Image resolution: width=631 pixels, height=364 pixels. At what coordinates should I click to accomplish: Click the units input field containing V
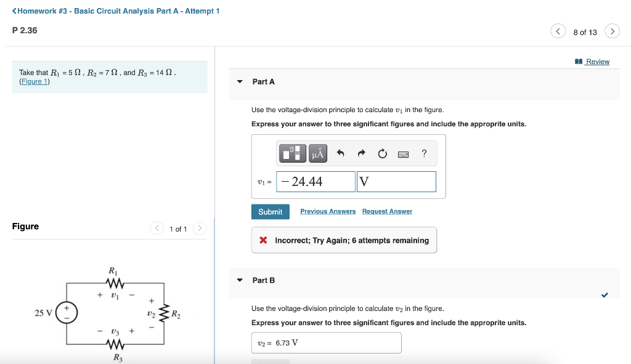(x=396, y=182)
